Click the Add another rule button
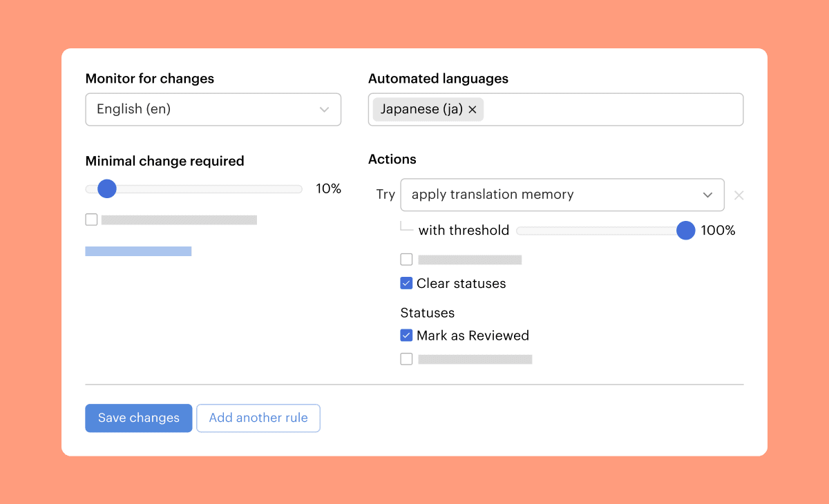 [x=258, y=418]
